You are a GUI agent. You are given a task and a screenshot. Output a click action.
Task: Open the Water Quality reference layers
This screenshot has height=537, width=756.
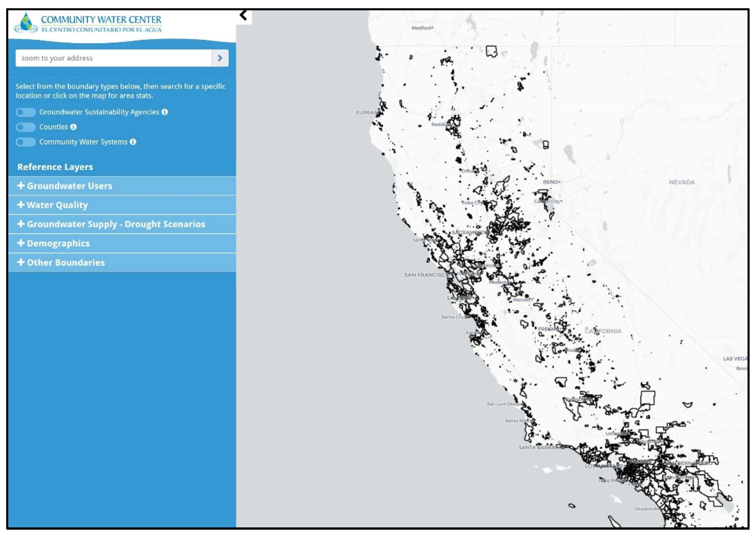pyautogui.click(x=57, y=205)
